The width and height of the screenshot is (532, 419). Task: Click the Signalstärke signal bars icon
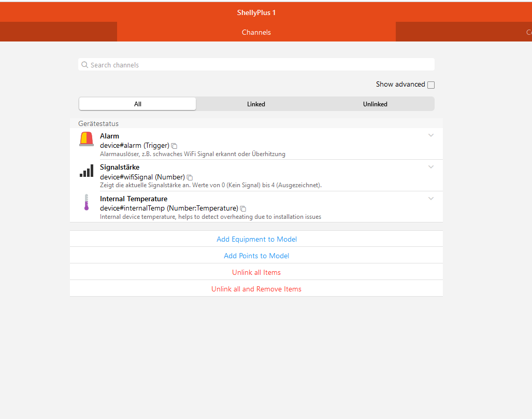click(x=87, y=171)
